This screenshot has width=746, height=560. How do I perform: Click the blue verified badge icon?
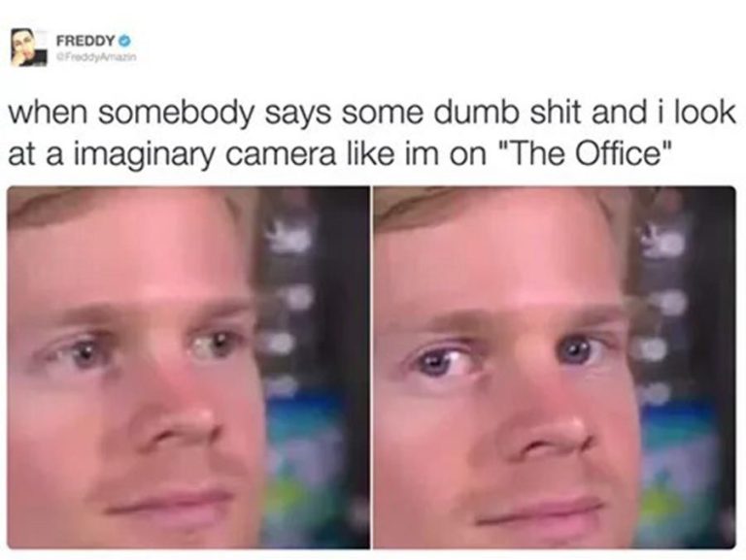pyautogui.click(x=124, y=42)
